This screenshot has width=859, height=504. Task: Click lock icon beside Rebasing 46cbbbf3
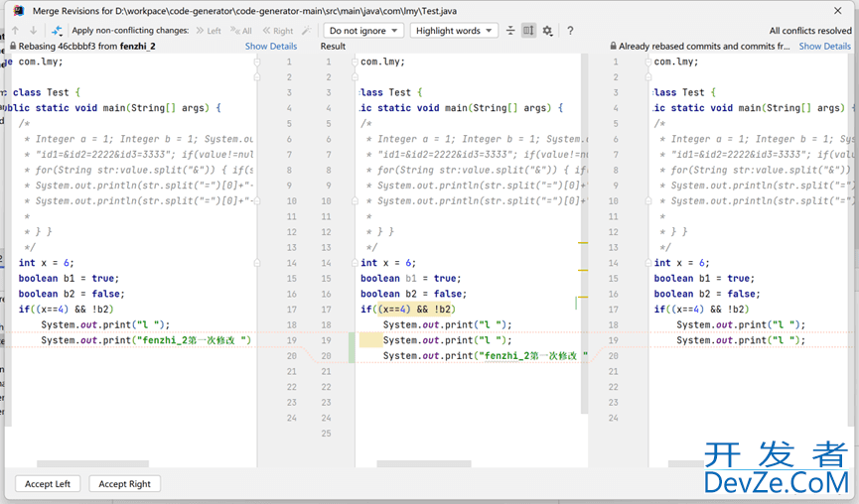pos(13,47)
